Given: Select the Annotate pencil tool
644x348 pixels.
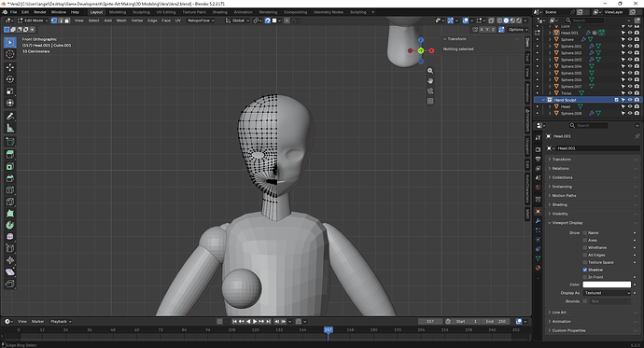Looking at the screenshot, I should click(10, 117).
